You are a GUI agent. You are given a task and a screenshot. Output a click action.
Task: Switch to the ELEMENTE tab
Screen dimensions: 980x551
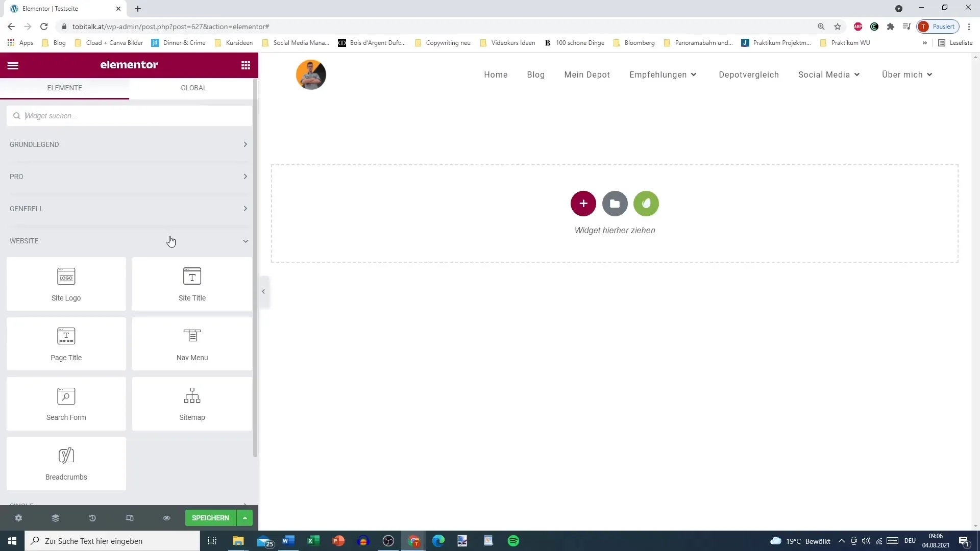click(64, 88)
